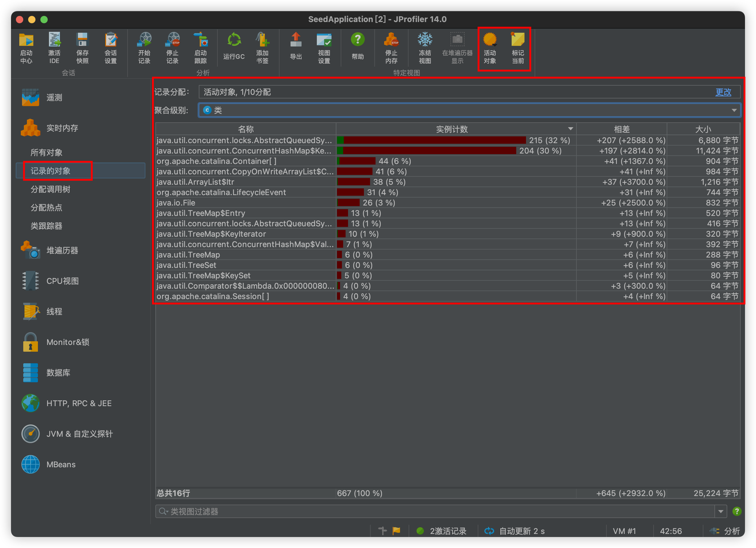
Task: Focus the 类视图过滤器 filter field
Action: point(435,511)
